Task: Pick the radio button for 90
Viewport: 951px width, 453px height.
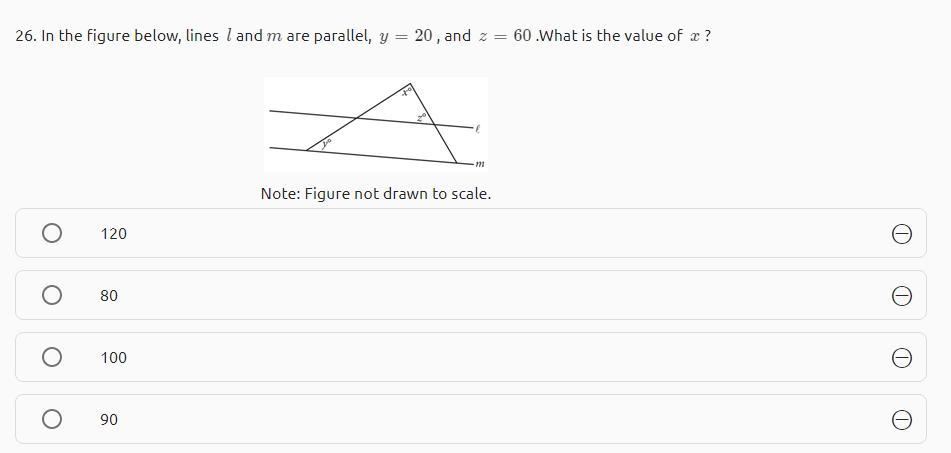Action: point(52,419)
